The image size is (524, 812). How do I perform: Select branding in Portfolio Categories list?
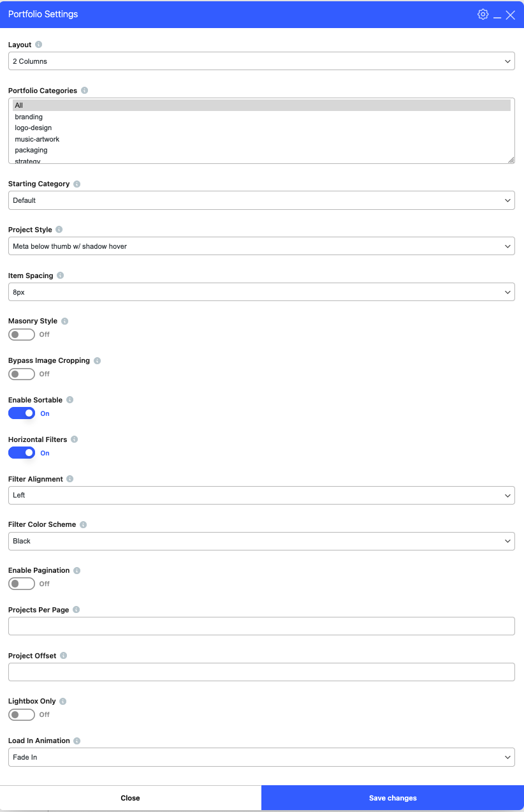[29, 117]
